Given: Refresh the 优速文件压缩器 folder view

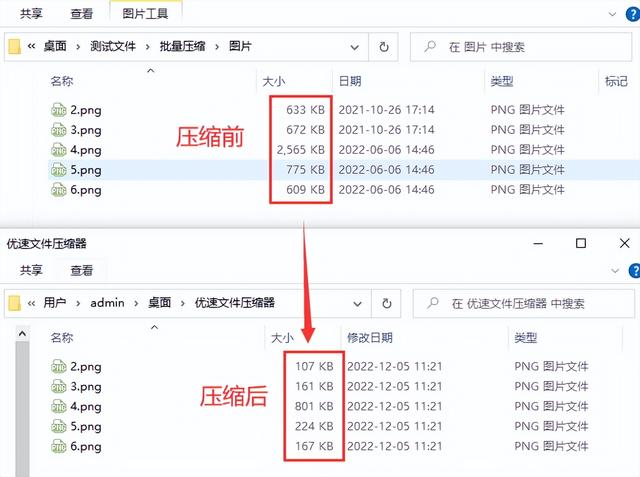Looking at the screenshot, I should [387, 304].
